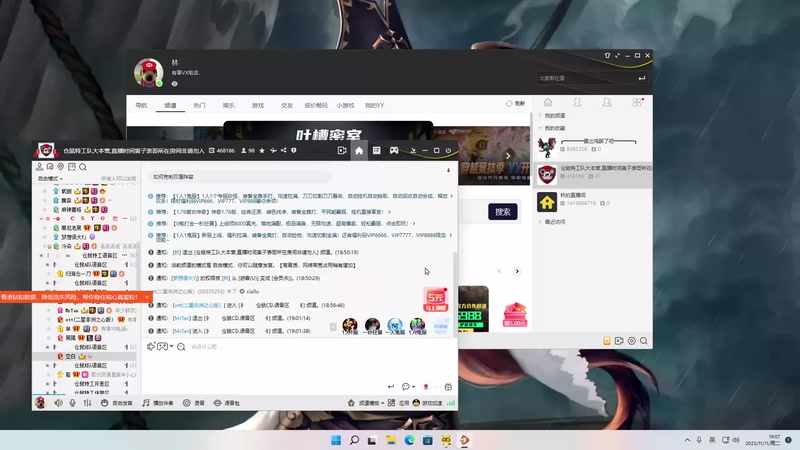Click the person icon above the channel tree
800x450 pixels.
click(x=39, y=167)
